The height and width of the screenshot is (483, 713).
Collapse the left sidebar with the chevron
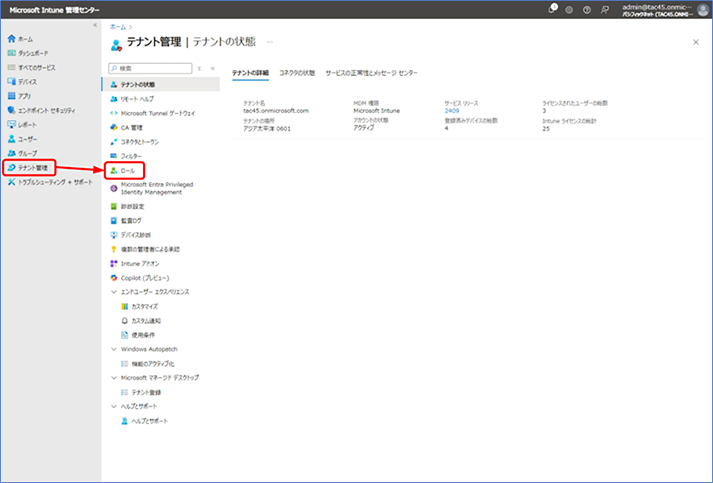(x=95, y=25)
